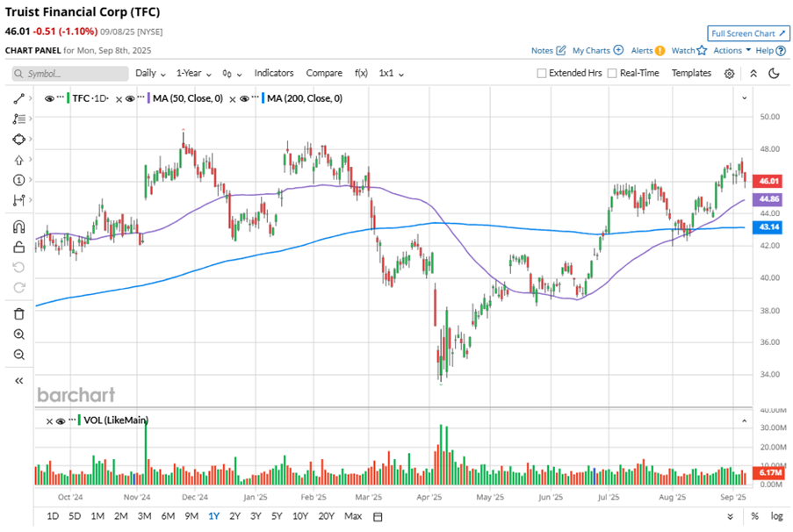This screenshot has height=532, width=793.
Task: Select the 6M range tab
Action: (168, 516)
